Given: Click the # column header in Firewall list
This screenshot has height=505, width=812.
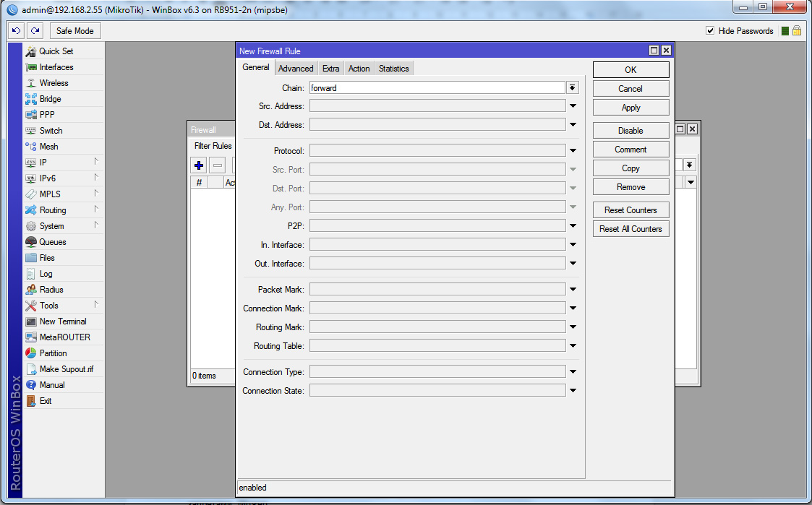Looking at the screenshot, I should point(200,183).
